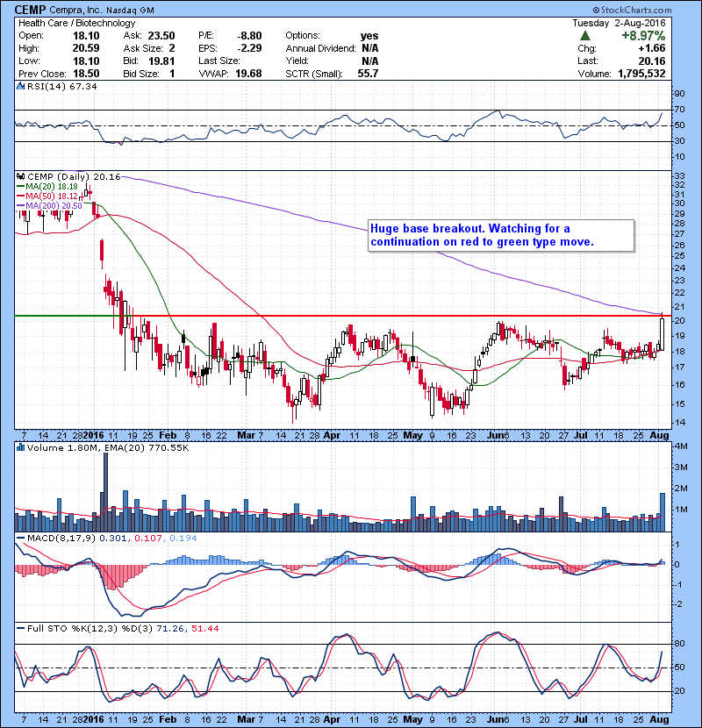This screenshot has width=702, height=728.
Task: Click the MA(200) 20.50 legend text
Action: pyautogui.click(x=54, y=205)
